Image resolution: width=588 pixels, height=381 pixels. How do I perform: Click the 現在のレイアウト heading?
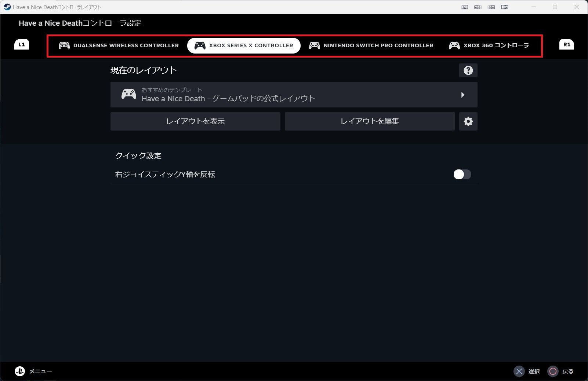144,70
